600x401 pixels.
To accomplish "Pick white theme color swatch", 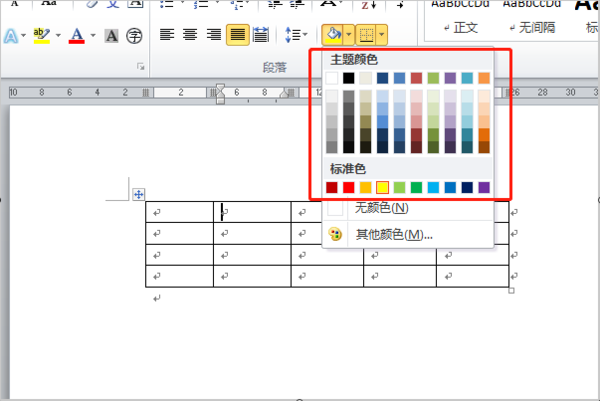I will point(332,78).
